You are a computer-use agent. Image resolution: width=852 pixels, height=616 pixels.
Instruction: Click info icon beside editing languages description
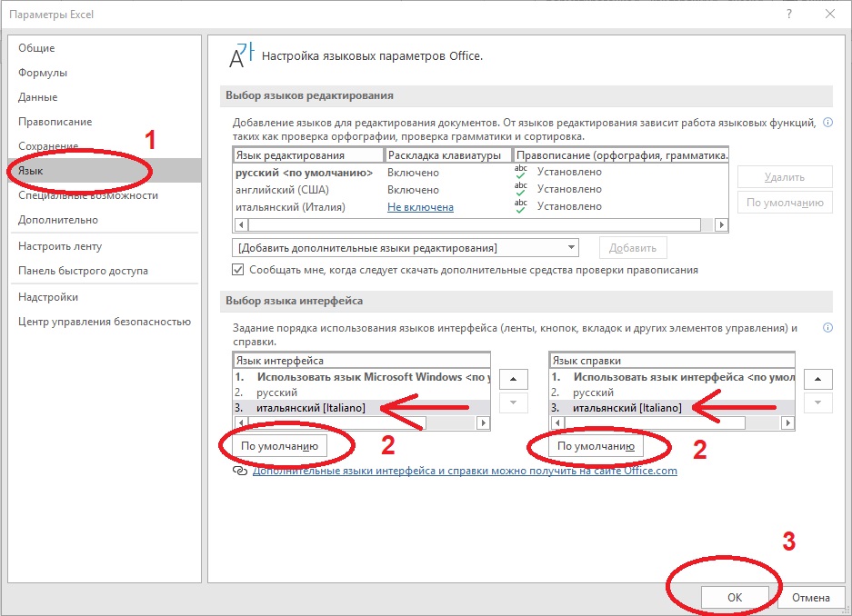(827, 122)
